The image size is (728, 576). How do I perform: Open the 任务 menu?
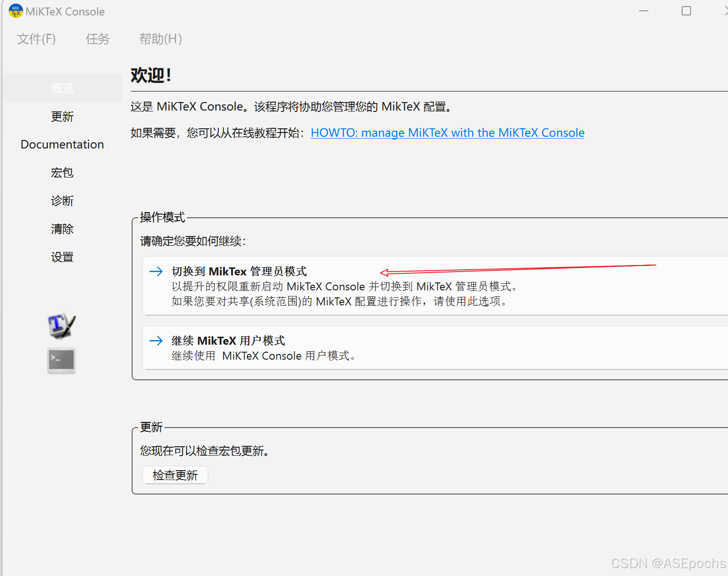click(97, 39)
